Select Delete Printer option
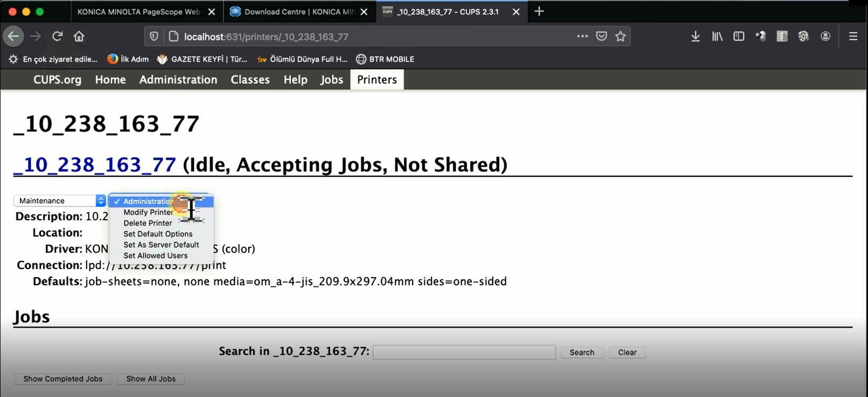 [x=148, y=223]
